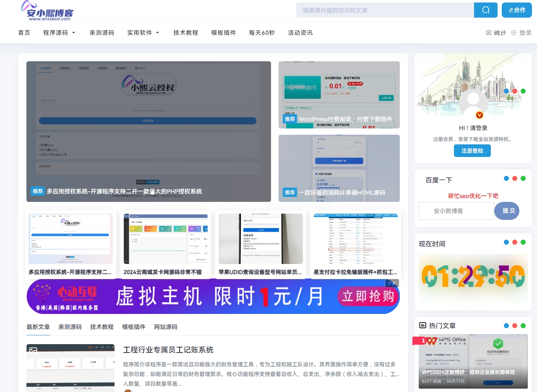Click the 注册登陆 login button
This screenshot has height=392, width=537.
click(472, 151)
